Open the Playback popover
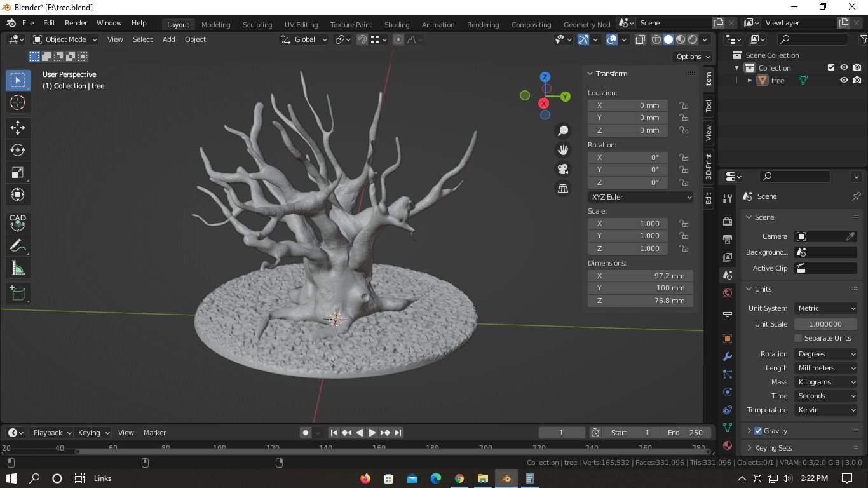This screenshot has width=868, height=488. pos(51,433)
